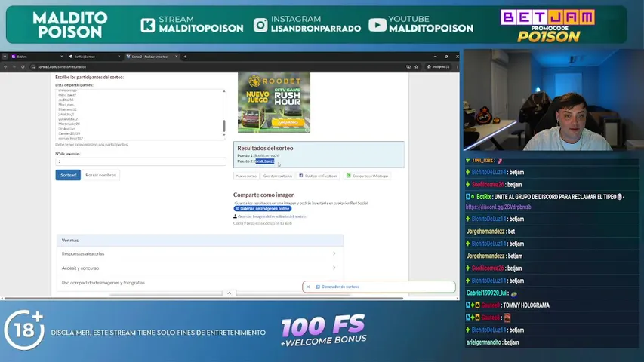Click the ¡Sortear! button
Image resolution: width=644 pixels, height=362 pixels.
tap(68, 175)
